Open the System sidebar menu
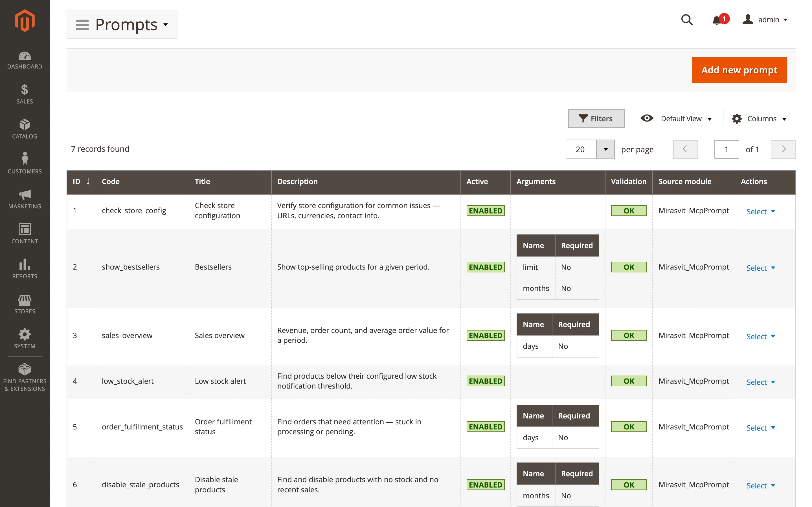812x507 pixels. coord(25,339)
